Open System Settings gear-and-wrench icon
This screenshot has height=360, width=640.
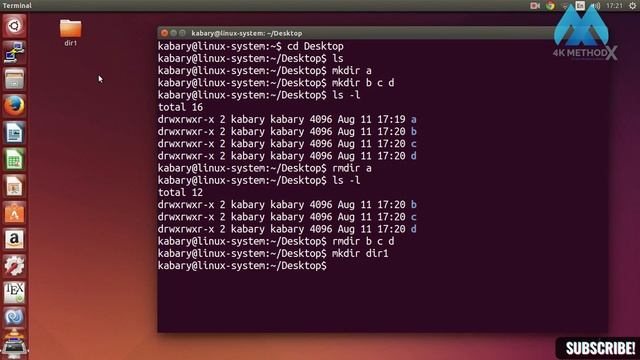coord(14,266)
